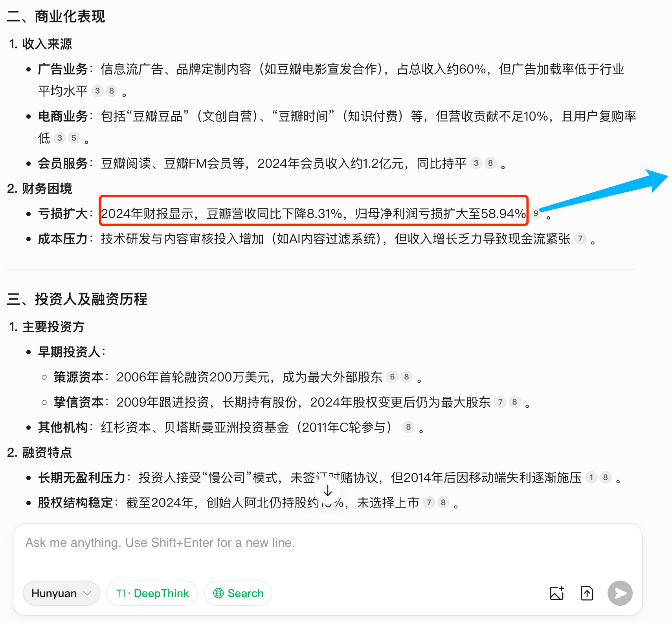Click the heading '二、商业化表现'
The height and width of the screenshot is (623, 672).
pyautogui.click(x=56, y=16)
